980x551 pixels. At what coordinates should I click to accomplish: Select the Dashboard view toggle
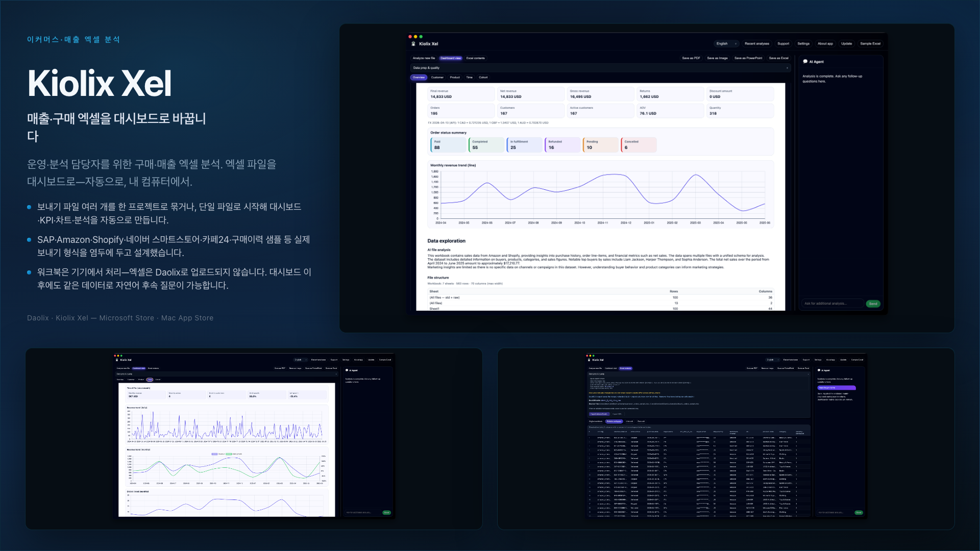coord(451,58)
